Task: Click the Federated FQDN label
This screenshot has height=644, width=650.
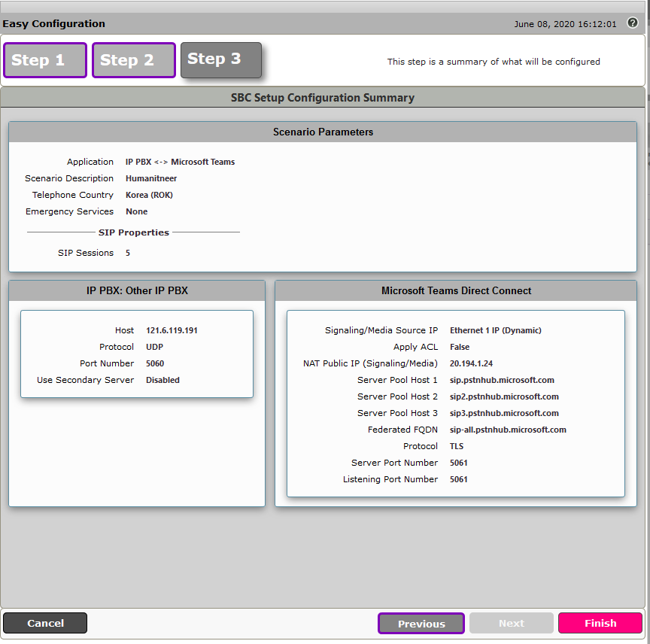Action: point(402,430)
